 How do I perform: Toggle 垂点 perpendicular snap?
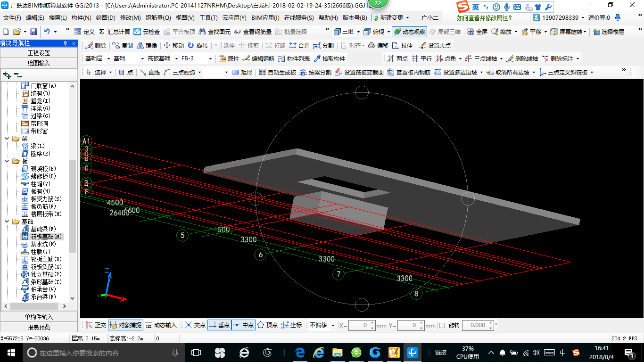(219, 325)
